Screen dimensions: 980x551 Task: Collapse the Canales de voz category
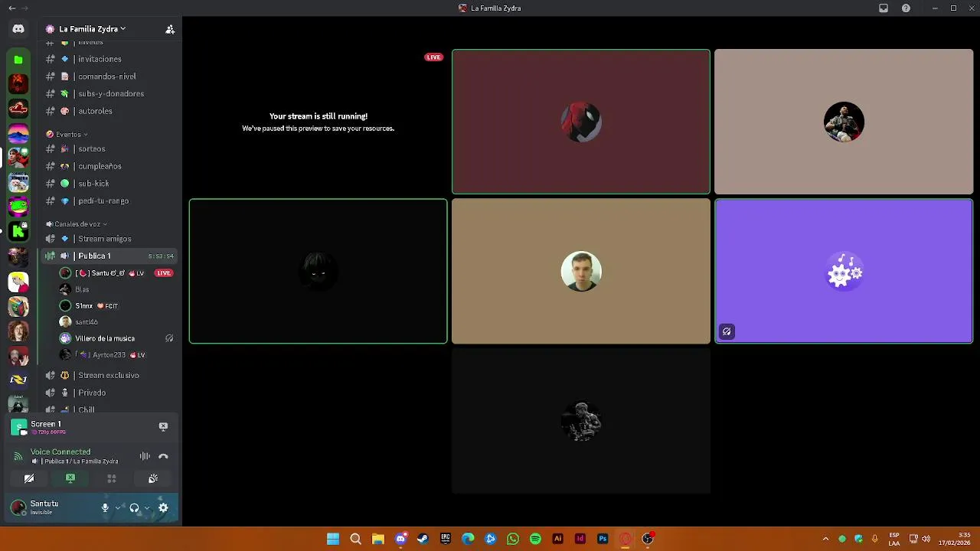pos(77,224)
